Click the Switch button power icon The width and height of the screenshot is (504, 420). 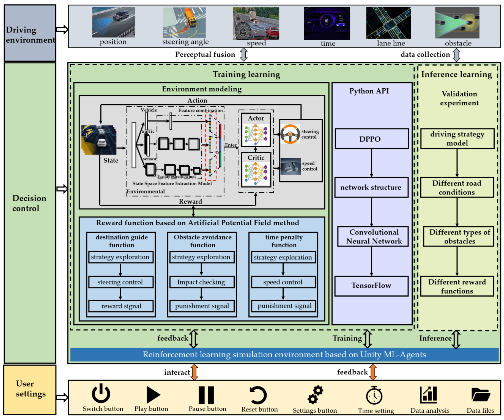(101, 394)
